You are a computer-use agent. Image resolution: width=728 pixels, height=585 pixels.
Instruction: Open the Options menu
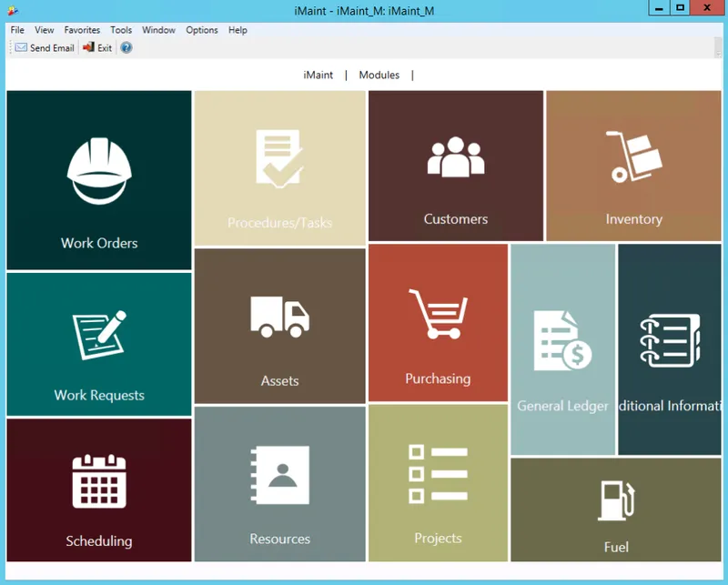[x=202, y=30]
